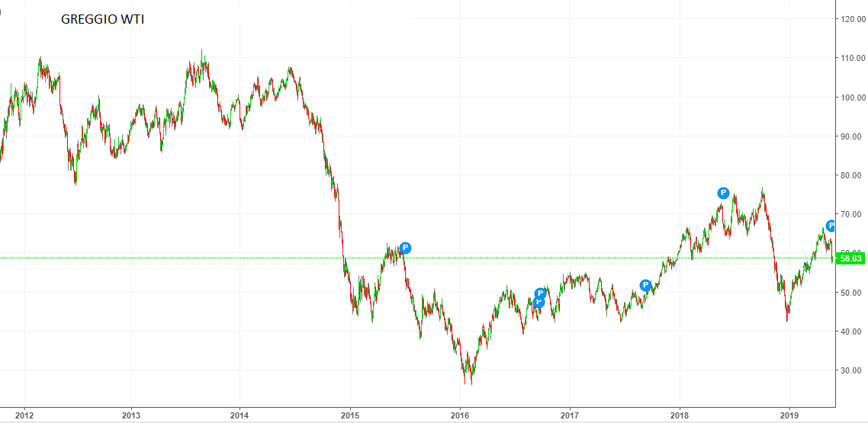The width and height of the screenshot is (868, 423).
Task: Open the P marker in late 2017
Action: (x=645, y=285)
